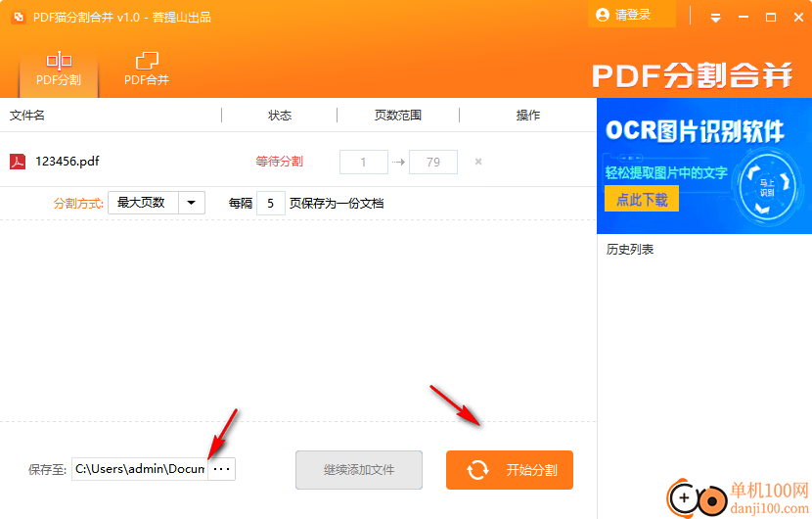The height and width of the screenshot is (519, 812).
Task: Click the 状态 column header
Action: (280, 116)
